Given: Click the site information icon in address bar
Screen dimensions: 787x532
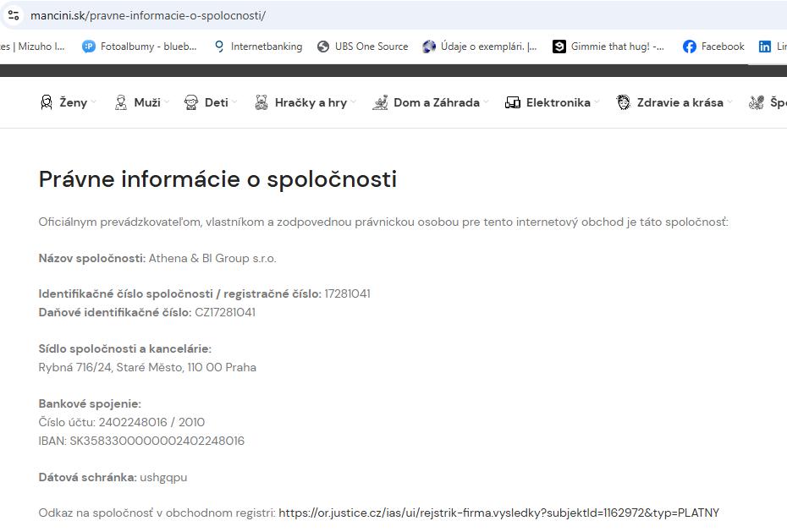Looking at the screenshot, I should 14,15.
